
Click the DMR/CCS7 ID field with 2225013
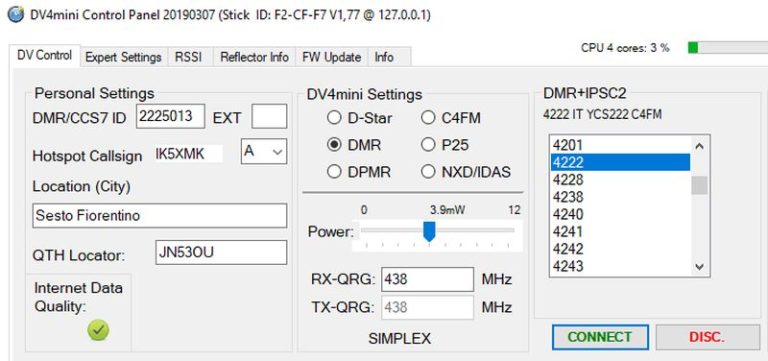170,116
